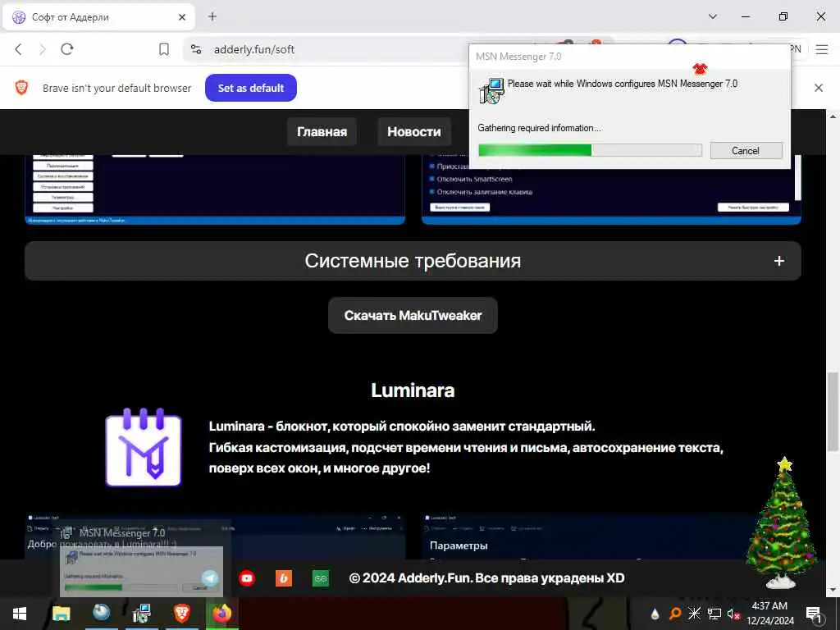
Task: Bookmark this page with the bookmark icon
Action: [x=164, y=49]
